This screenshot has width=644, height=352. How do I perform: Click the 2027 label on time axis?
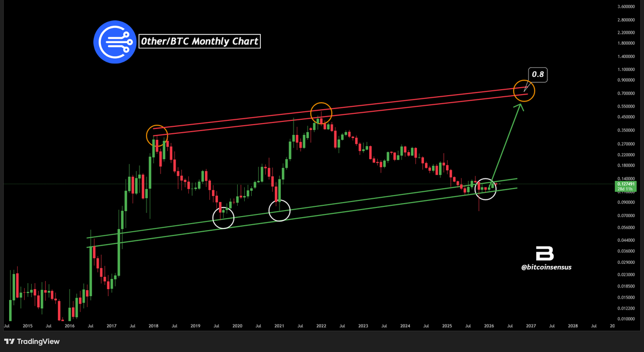[531, 326]
